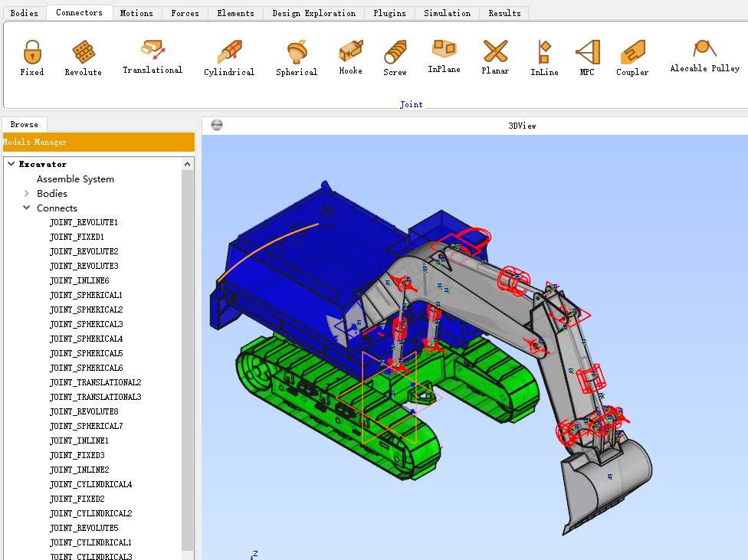
Task: Select JOINT_CYLINDRICAL4 entry
Action: tap(91, 484)
